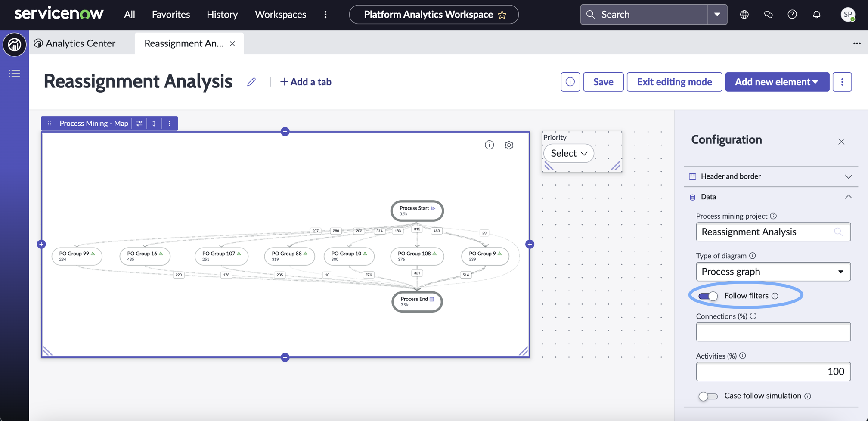Viewport: 868px width, 421px height.
Task: Close the Reassignment An... tab
Action: 232,43
